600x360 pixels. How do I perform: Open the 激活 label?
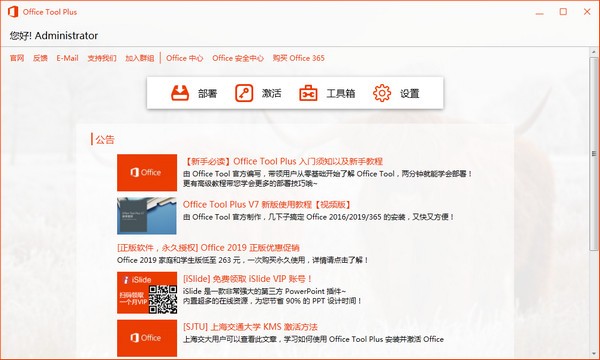271,93
